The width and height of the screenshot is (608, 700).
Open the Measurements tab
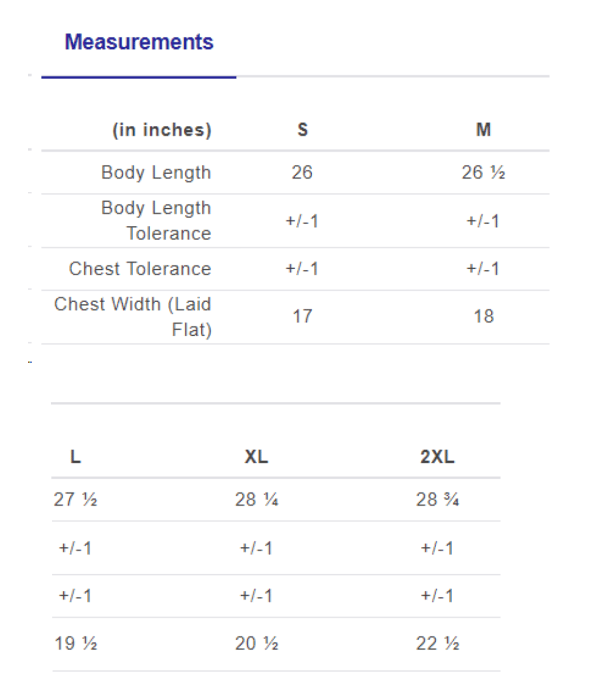(x=139, y=42)
